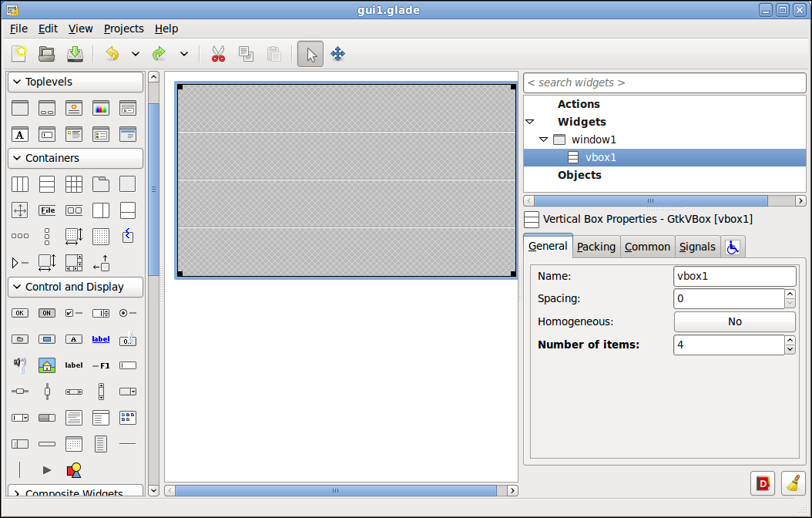Open the redo history dropdown arrow
The image size is (812, 518).
pyautogui.click(x=184, y=54)
